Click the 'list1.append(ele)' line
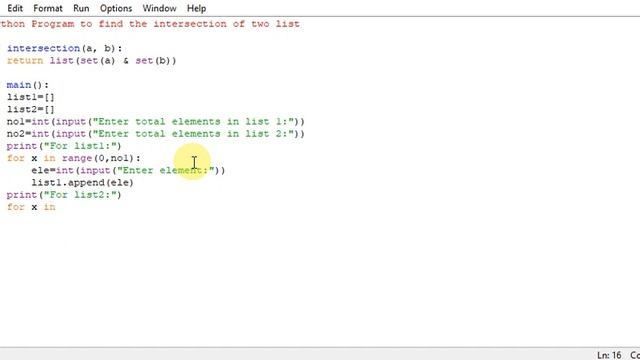 click(x=82, y=183)
